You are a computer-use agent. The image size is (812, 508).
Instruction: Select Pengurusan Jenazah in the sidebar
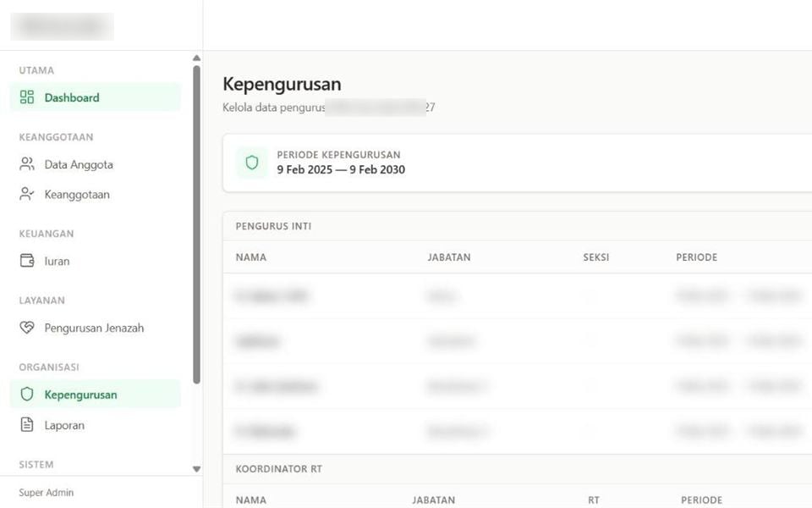coord(96,327)
